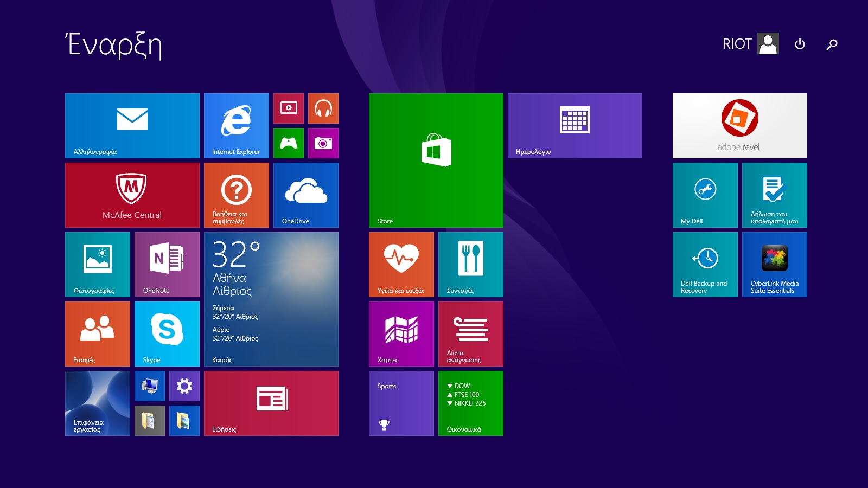Open the Calendar (Ημερολόγιο) tile
The image size is (868, 488).
point(575,126)
